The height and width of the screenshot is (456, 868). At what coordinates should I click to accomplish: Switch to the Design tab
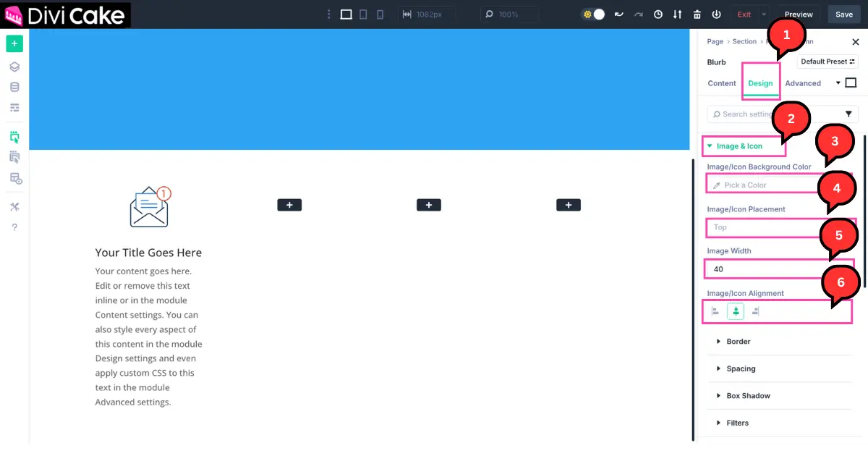click(x=760, y=83)
